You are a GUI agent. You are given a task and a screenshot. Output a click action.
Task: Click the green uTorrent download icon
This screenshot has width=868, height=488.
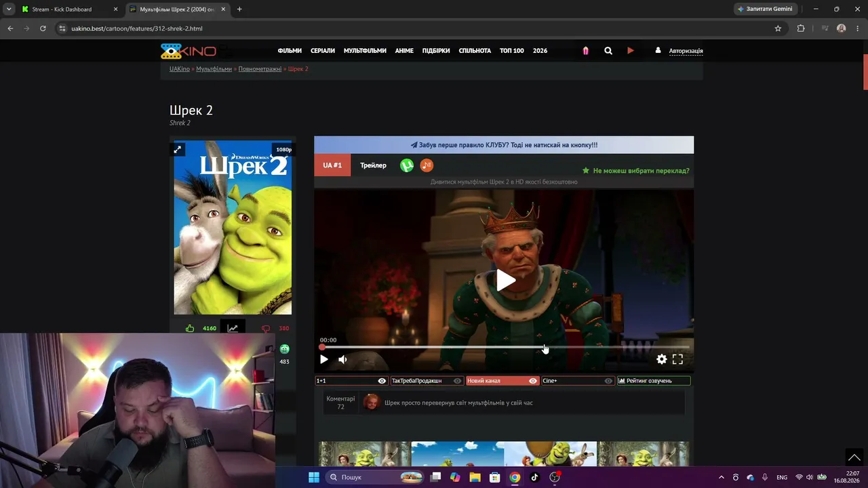(407, 165)
